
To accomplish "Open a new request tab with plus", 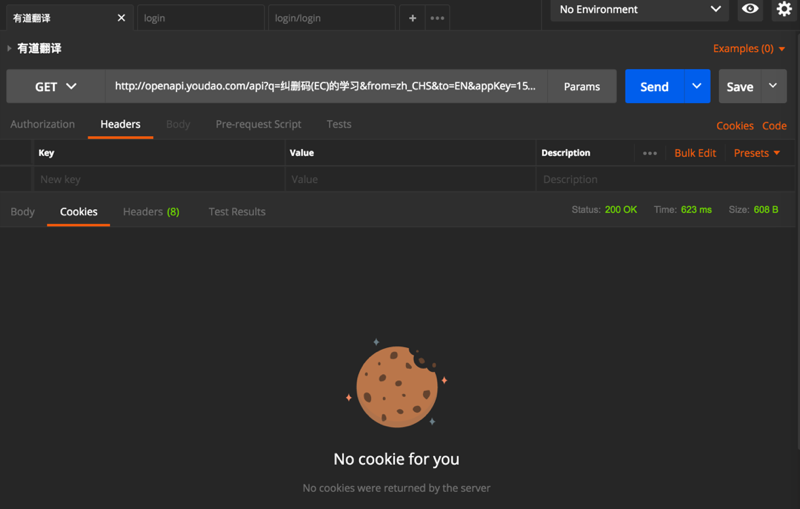I will pos(412,18).
